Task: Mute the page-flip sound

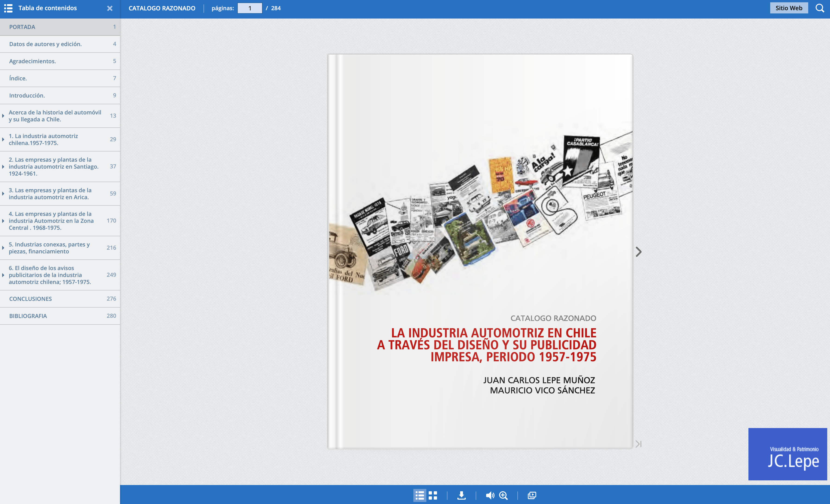Action: coord(490,495)
